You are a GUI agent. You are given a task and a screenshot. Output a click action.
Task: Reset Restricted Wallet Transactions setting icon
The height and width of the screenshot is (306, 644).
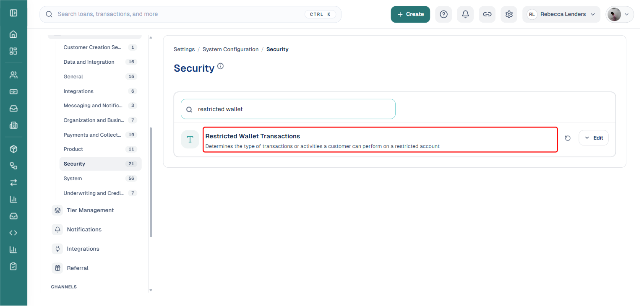point(568,138)
